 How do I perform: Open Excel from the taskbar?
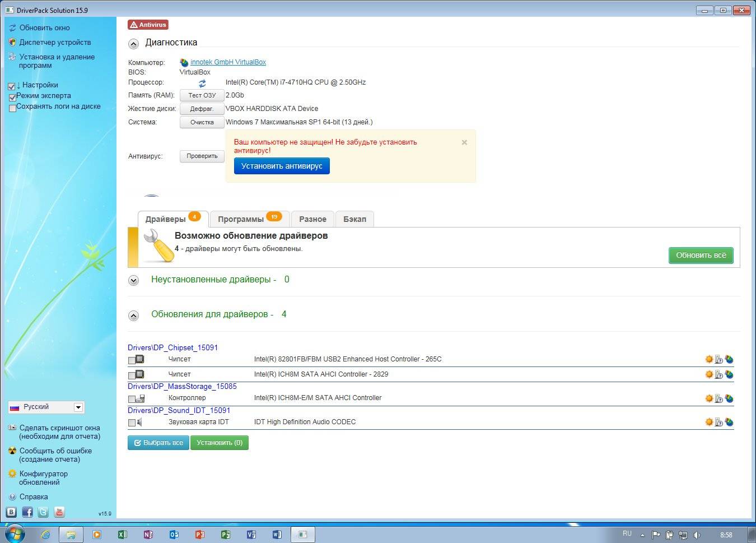click(x=122, y=534)
